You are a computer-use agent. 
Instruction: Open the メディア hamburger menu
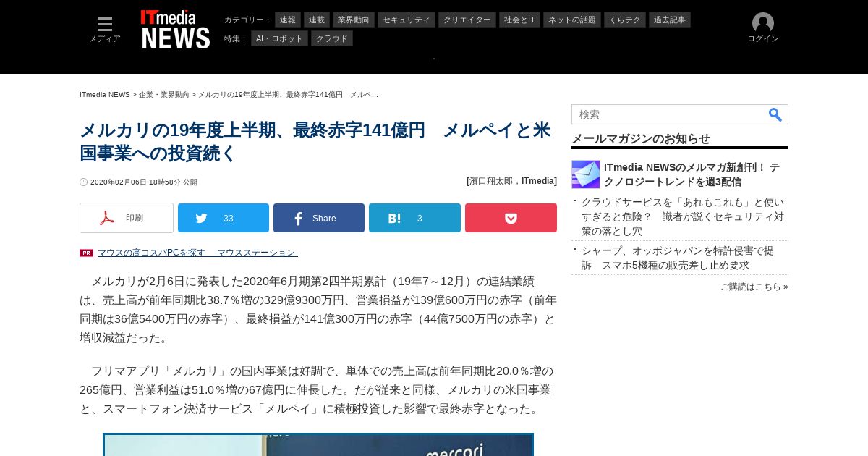[105, 30]
